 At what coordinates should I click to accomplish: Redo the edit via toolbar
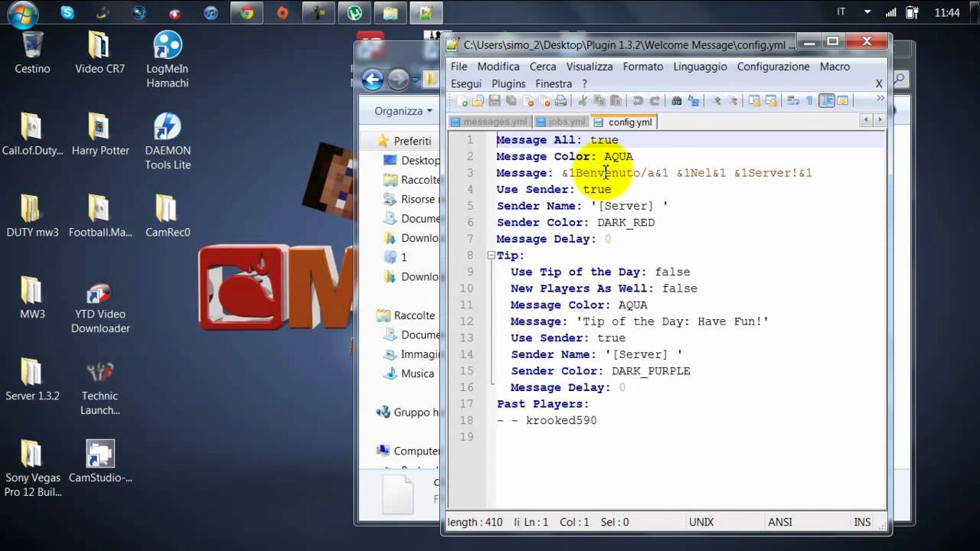[655, 101]
